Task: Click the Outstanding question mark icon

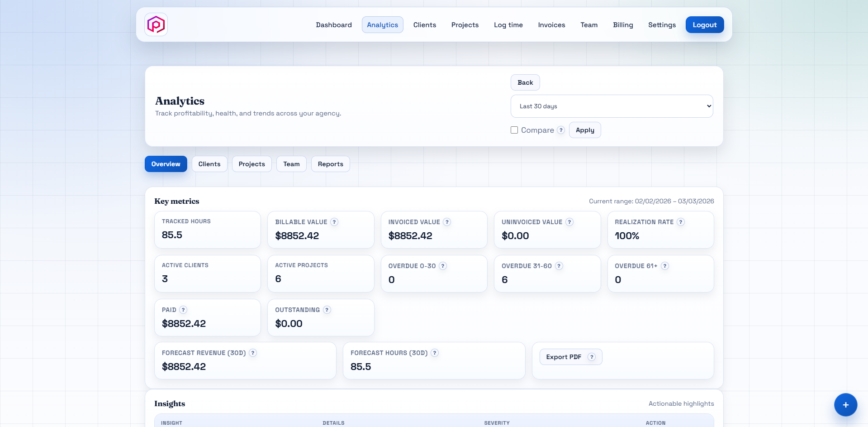Action: pos(326,310)
